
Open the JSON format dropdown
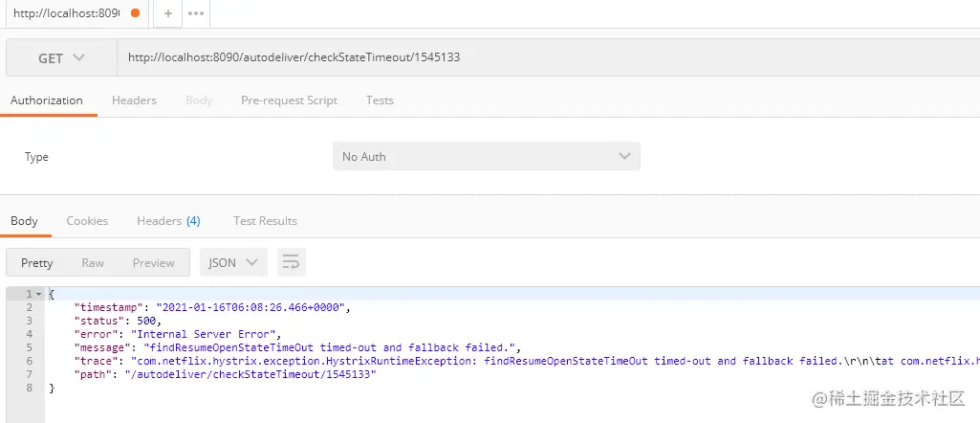pos(233,262)
